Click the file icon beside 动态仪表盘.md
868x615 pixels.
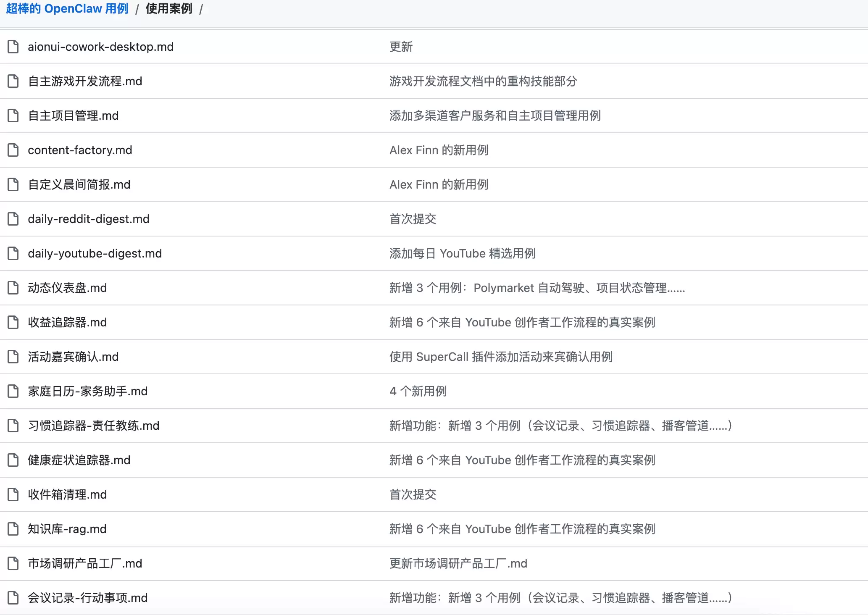(13, 288)
